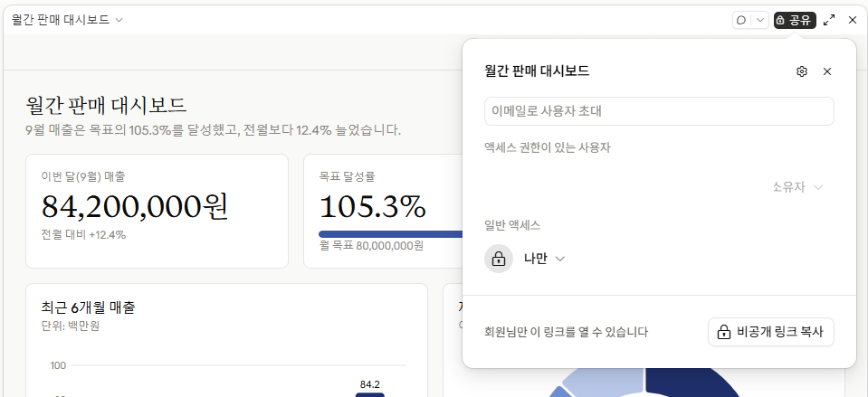Click the 목표 달성률 card label
This screenshot has height=397, width=868.
347,177
